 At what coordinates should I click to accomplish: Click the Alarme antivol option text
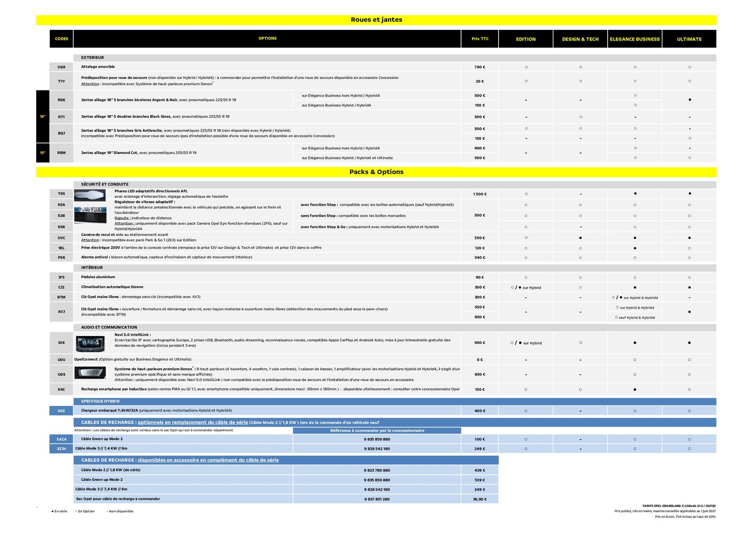coord(166,257)
